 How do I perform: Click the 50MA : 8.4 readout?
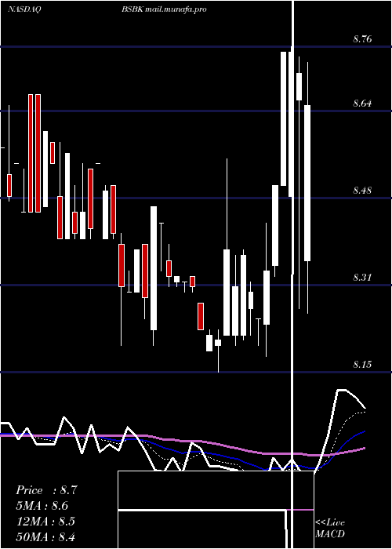tap(45, 536)
